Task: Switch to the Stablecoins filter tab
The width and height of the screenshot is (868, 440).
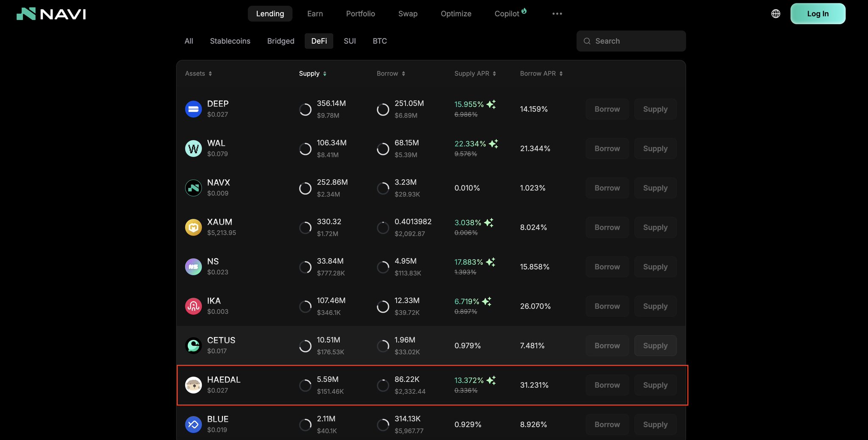Action: coord(230,41)
